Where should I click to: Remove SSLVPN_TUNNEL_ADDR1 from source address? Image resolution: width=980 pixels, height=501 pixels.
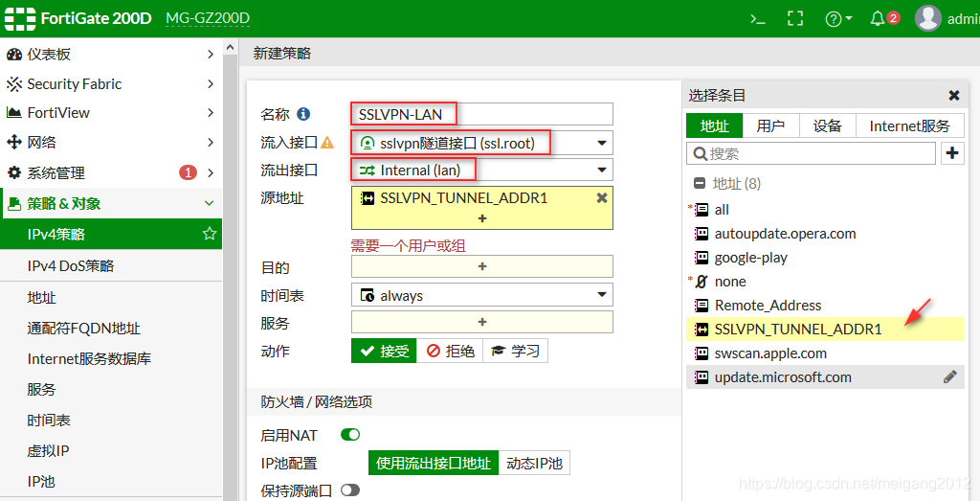click(x=601, y=197)
